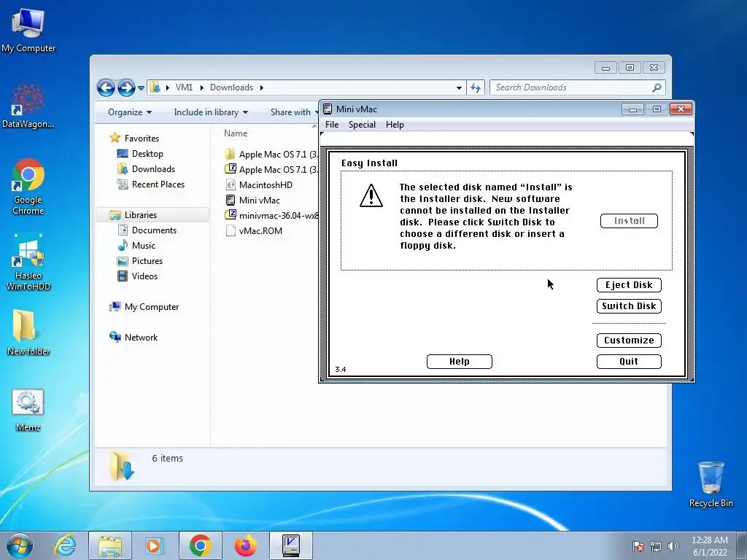This screenshot has height=560, width=747.
Task: Refresh the Downloads folder view
Action: [x=476, y=87]
